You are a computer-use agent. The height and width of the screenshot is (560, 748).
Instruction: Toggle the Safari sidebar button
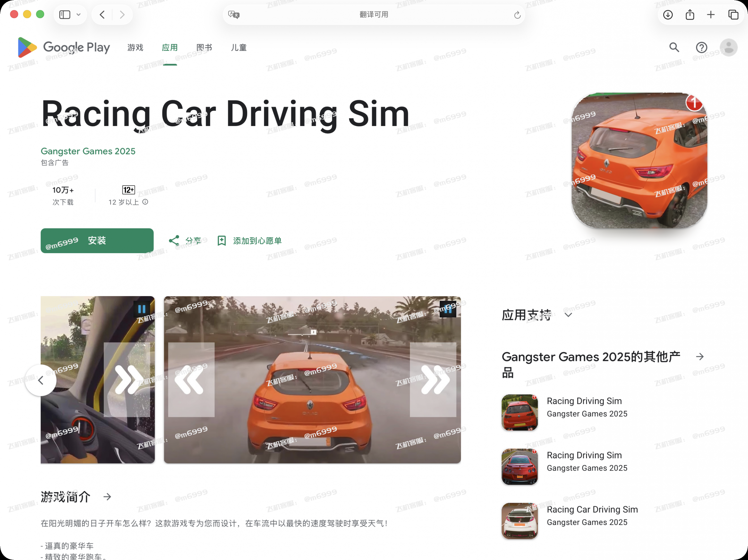pyautogui.click(x=65, y=15)
